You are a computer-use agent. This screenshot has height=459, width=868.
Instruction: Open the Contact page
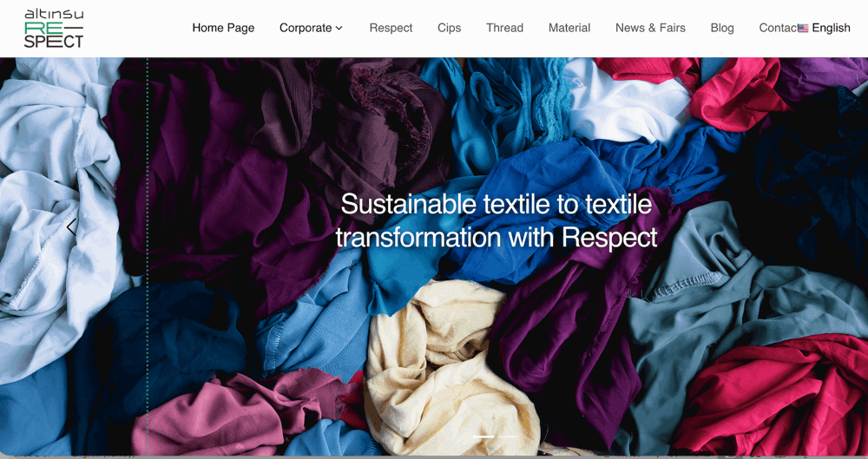779,28
